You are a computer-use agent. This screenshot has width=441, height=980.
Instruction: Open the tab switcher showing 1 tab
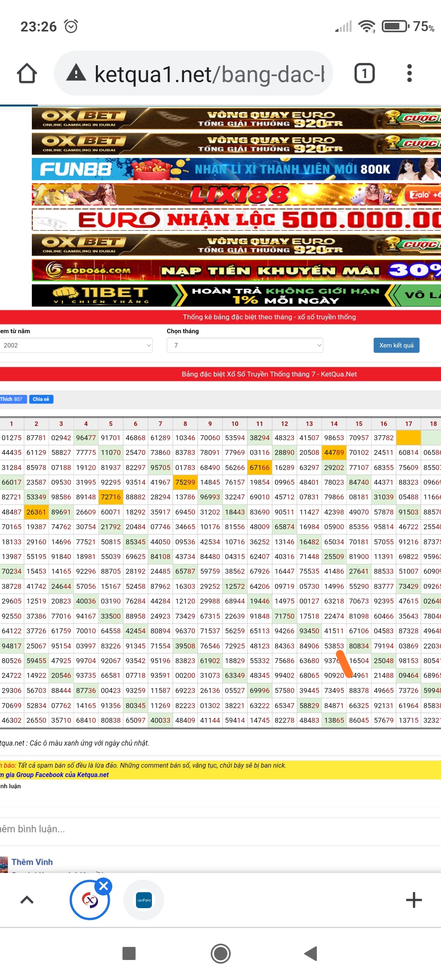[x=364, y=73]
